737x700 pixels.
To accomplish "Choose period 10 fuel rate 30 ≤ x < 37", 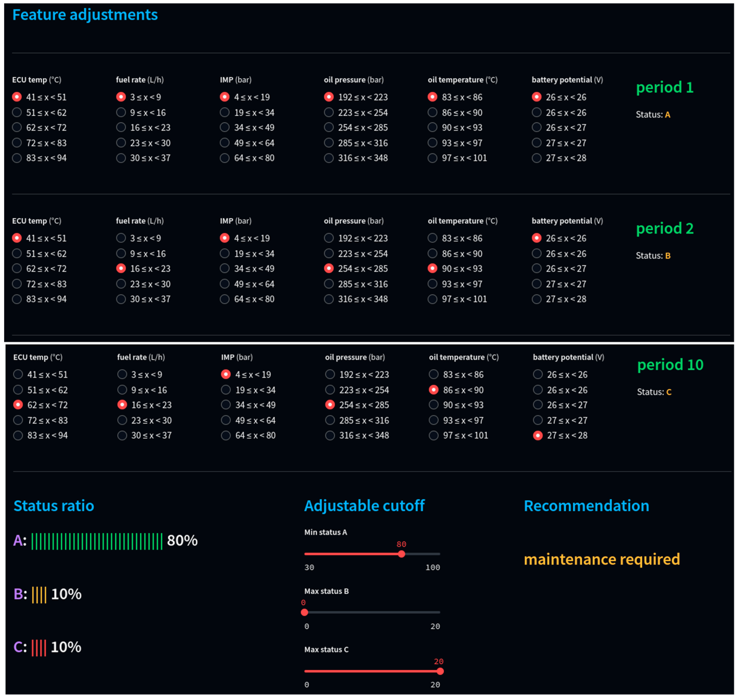I will coord(122,436).
